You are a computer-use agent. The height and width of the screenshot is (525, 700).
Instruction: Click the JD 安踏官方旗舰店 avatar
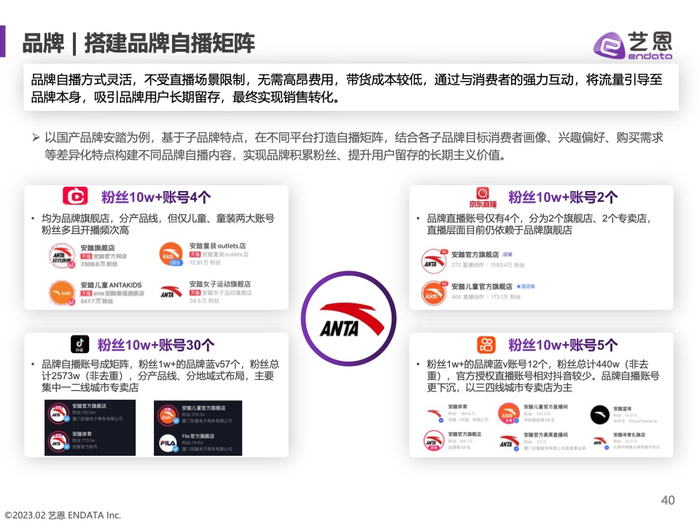pos(433,261)
